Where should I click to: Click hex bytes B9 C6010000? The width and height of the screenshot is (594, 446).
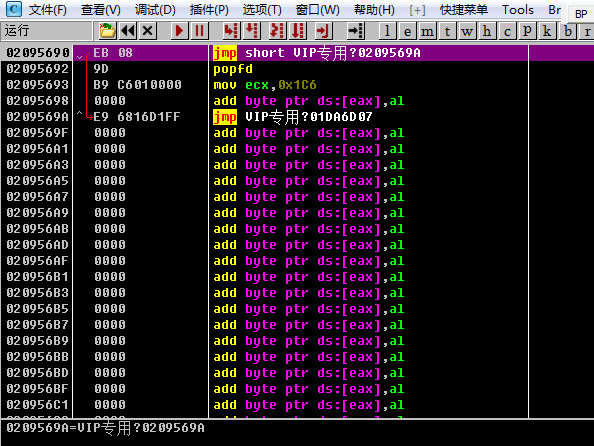pos(138,85)
